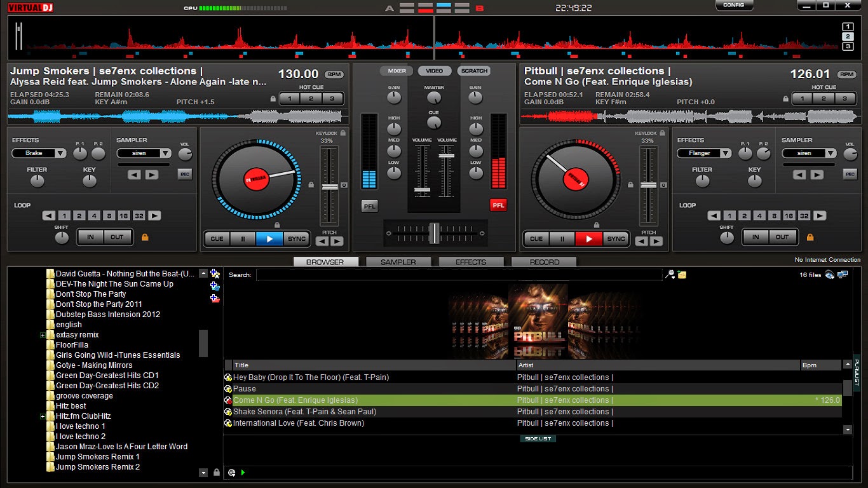Screen dimensions: 868x488
Task: Click loop halve arrow on left deck
Action: 49,215
